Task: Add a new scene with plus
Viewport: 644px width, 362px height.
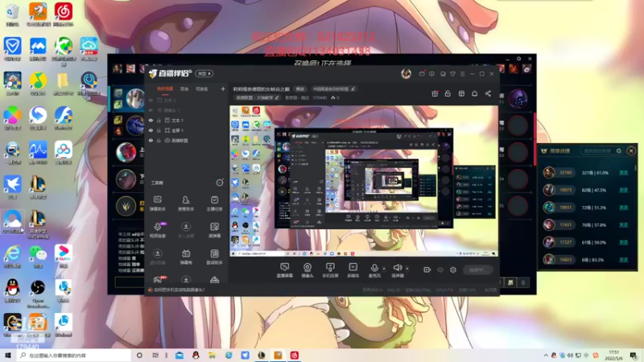Action: tap(223, 88)
